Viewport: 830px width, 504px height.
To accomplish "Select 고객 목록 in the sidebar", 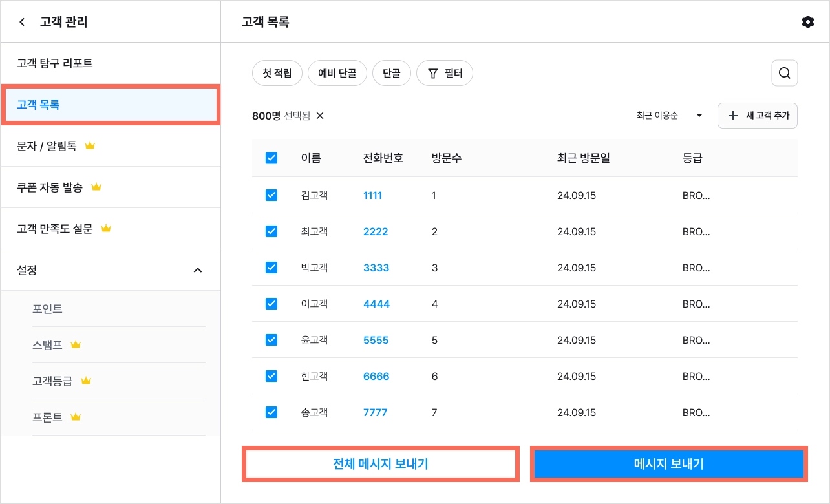I will [111, 105].
